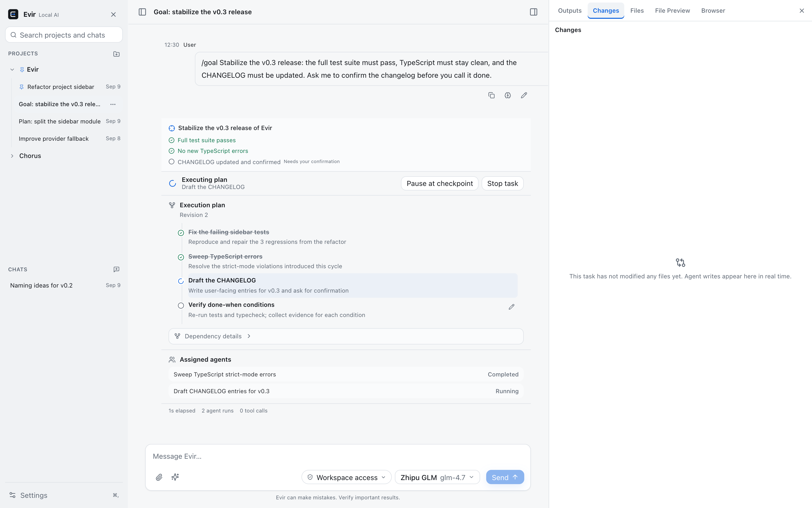Select the Changes tab

606,11
